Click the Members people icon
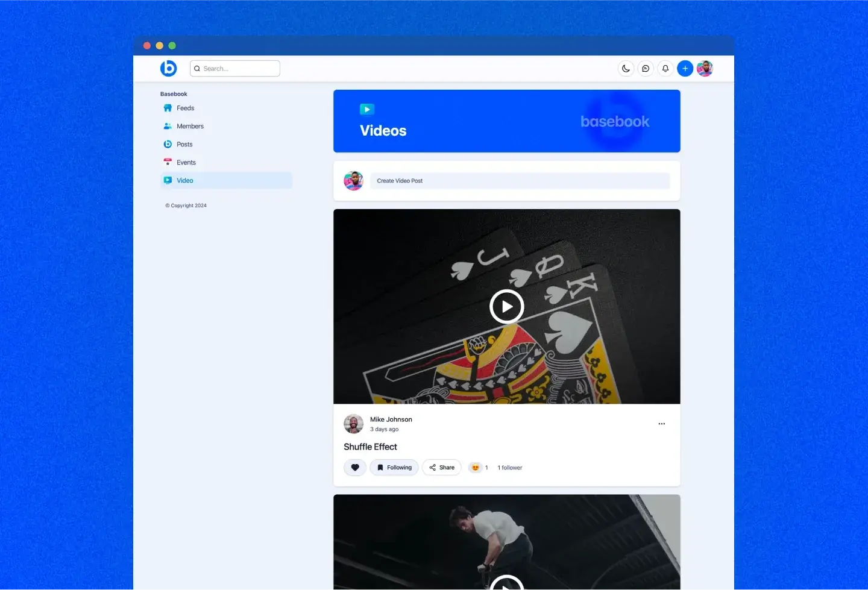The width and height of the screenshot is (868, 590). (168, 126)
